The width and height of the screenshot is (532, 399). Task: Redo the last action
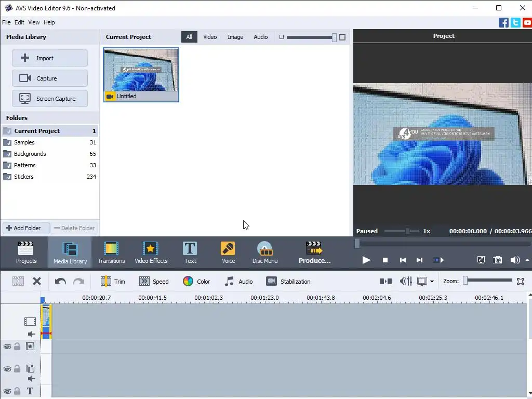79,281
